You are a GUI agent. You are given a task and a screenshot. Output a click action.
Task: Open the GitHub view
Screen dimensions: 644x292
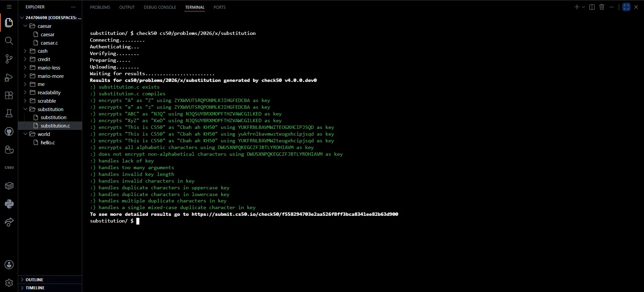pos(9,132)
